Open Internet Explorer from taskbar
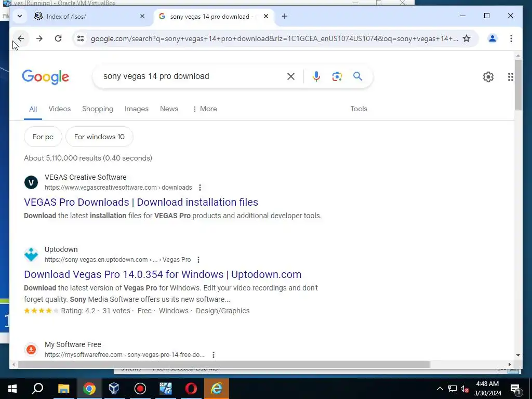The image size is (532, 399). (x=217, y=389)
